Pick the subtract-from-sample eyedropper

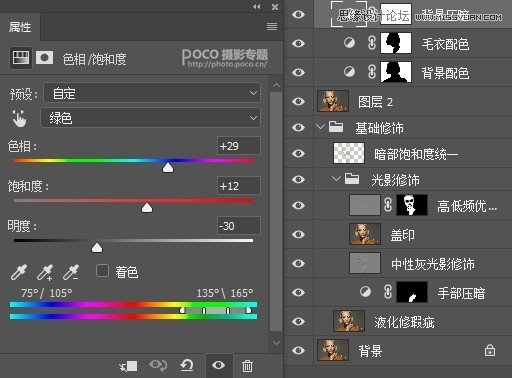71,272
